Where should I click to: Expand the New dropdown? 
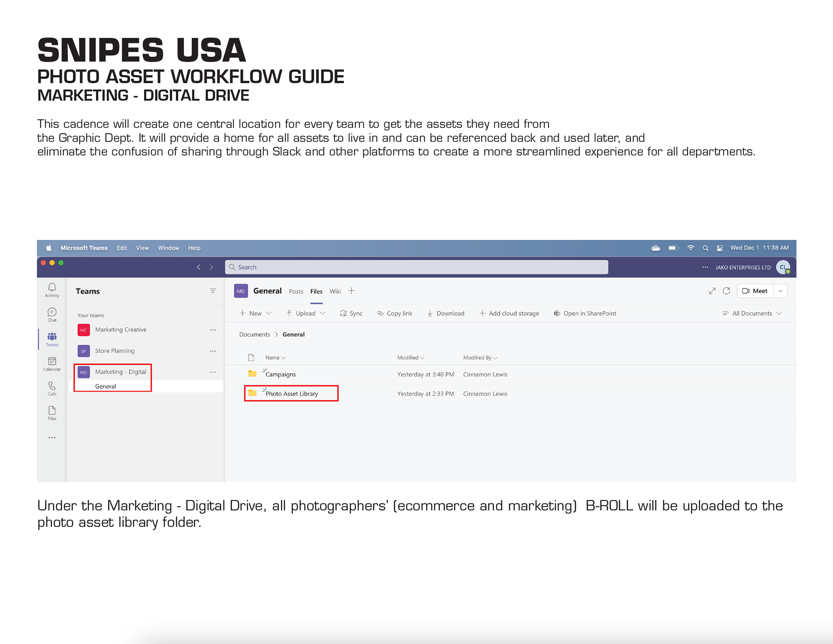256,313
